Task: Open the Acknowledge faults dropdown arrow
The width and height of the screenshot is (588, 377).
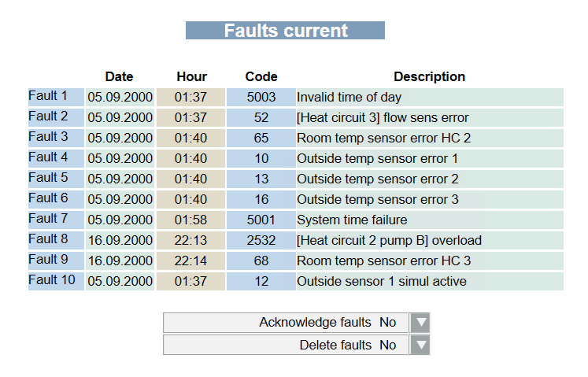Action: pos(421,323)
